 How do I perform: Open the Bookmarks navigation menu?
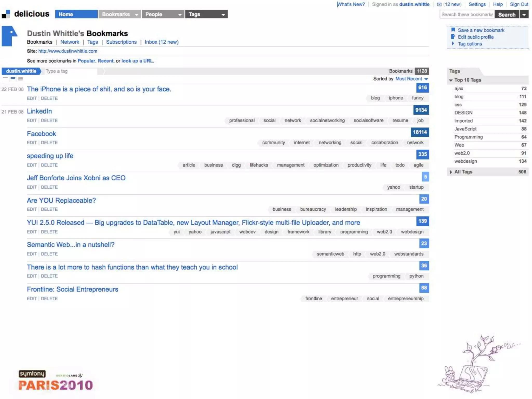119,14
